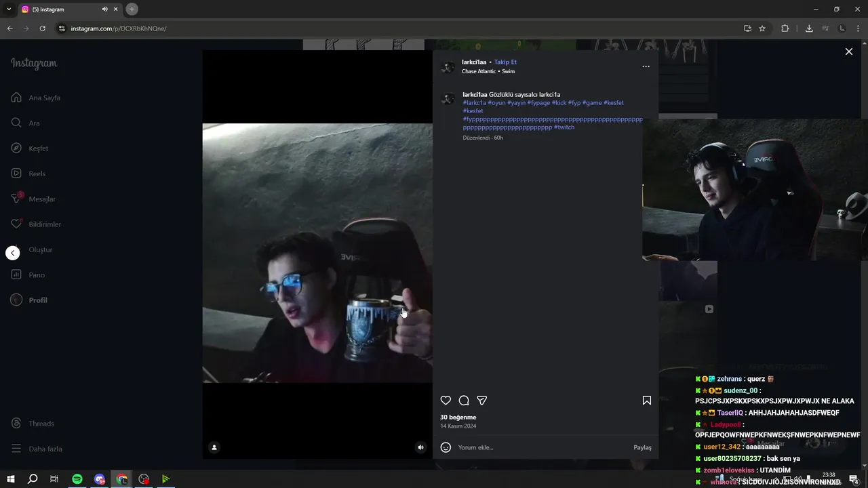Close the Instagram post overlay

click(848, 52)
